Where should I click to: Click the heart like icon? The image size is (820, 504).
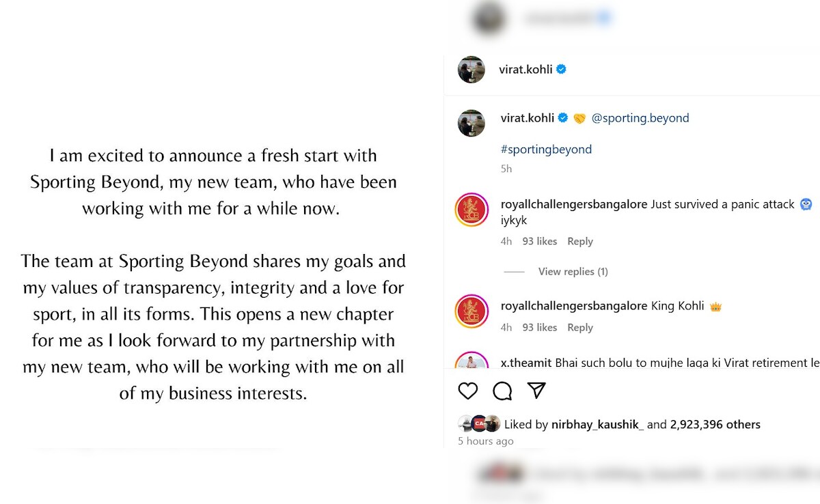pyautogui.click(x=468, y=391)
